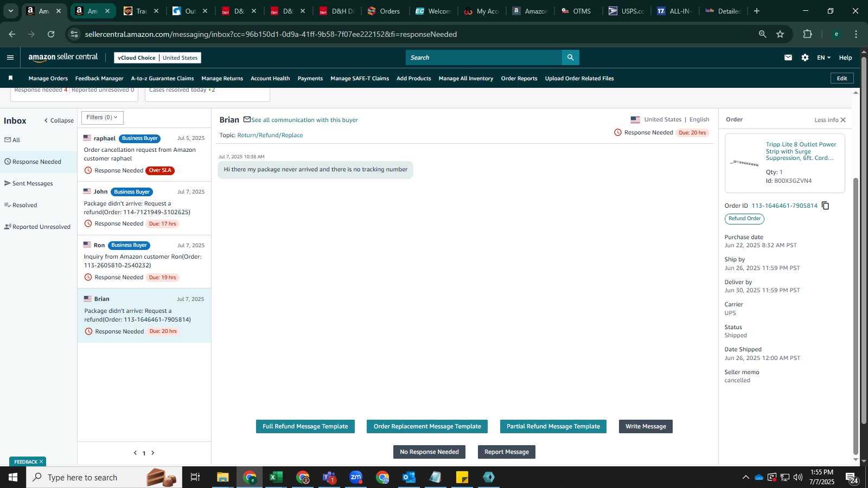Viewport: 868px width, 488px height.
Task: Open the settings gear icon
Action: tap(805, 57)
